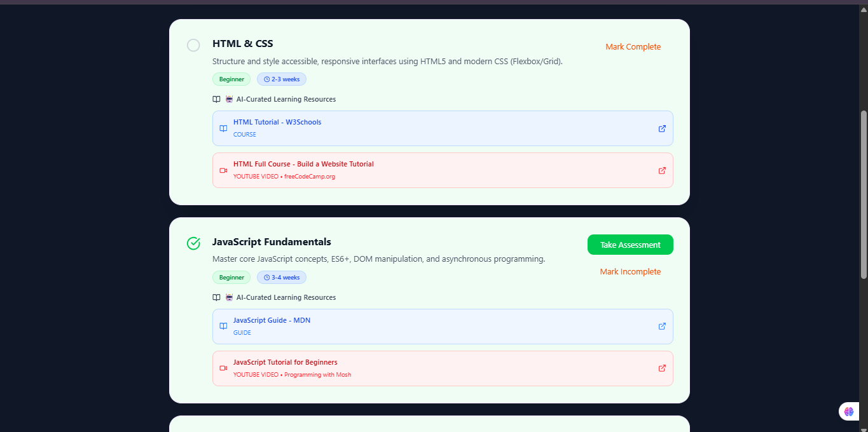Viewport: 868px width, 432px height.
Task: Click 'YOUTUBE VIDEO • Programming with Mosh' caption
Action: click(292, 375)
